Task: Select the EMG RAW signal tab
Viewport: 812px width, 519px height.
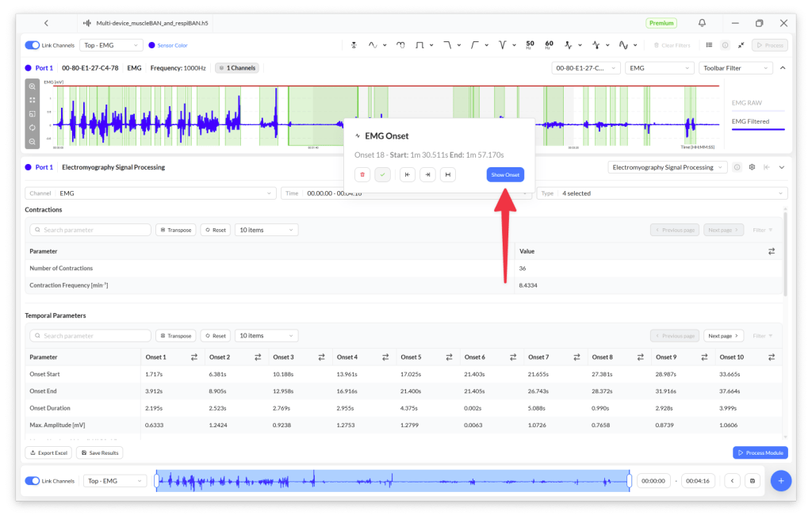Action: 747,102
